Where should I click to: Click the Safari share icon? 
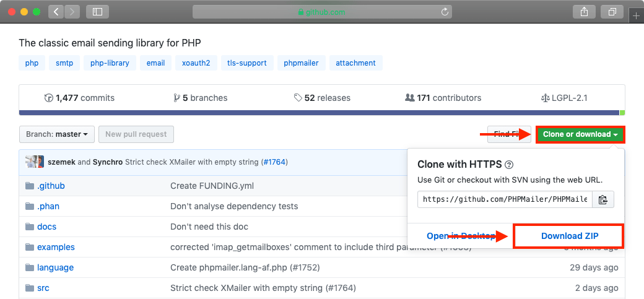[x=584, y=12]
